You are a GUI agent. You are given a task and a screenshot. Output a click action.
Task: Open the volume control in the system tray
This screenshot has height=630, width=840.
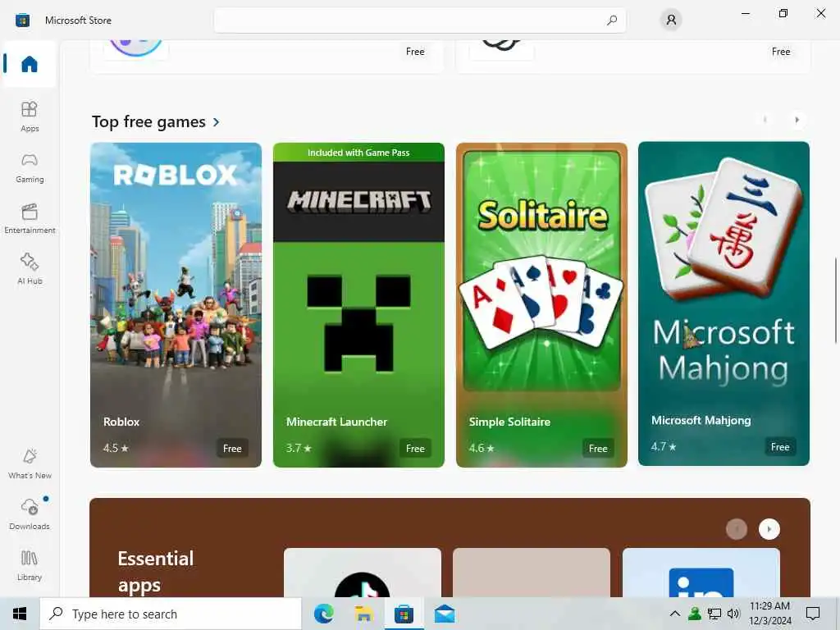[x=733, y=614]
